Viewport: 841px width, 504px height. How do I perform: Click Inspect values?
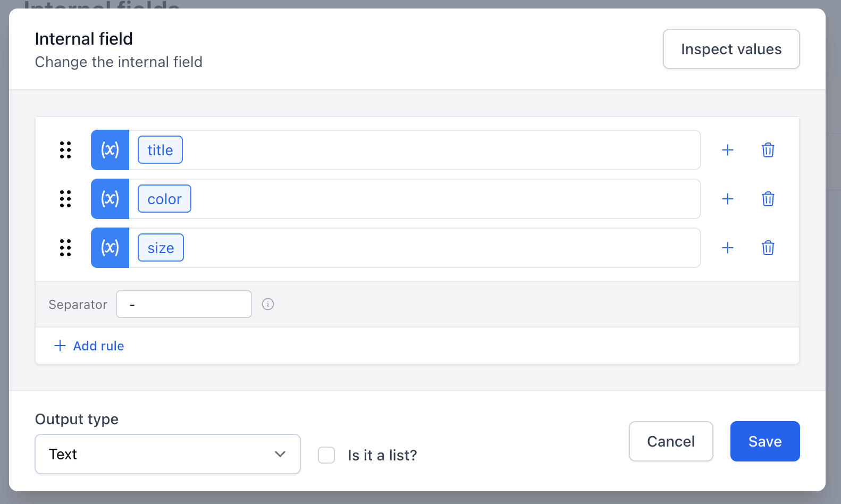click(731, 49)
